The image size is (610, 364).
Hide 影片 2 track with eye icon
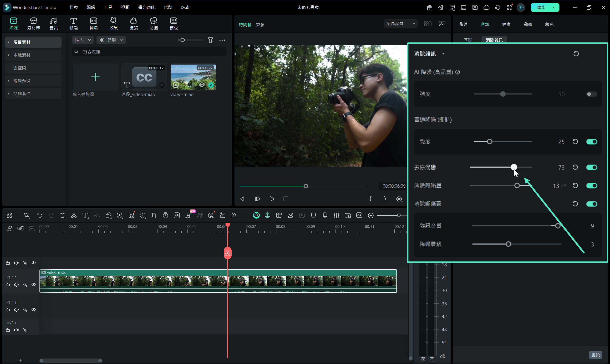(x=34, y=285)
